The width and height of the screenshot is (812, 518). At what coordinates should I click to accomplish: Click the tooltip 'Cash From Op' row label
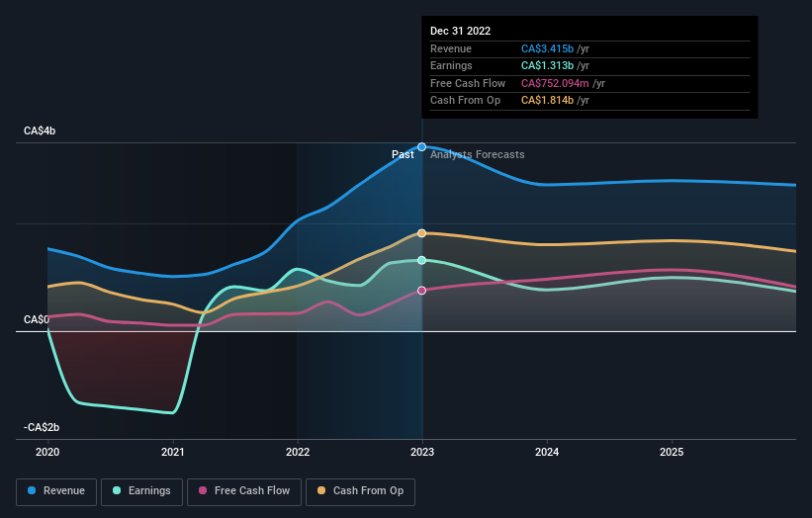pos(466,101)
